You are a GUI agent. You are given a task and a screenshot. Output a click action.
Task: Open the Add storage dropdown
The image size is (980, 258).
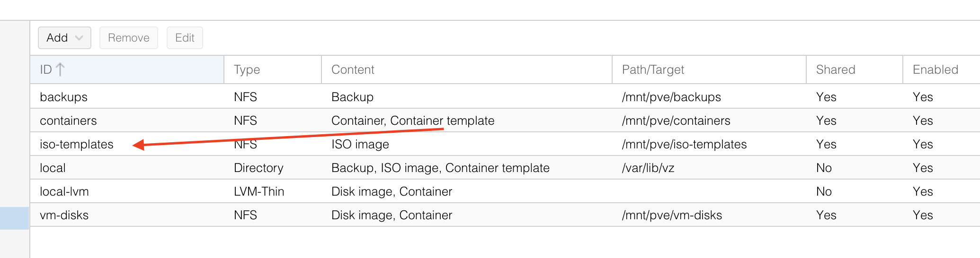click(x=64, y=38)
